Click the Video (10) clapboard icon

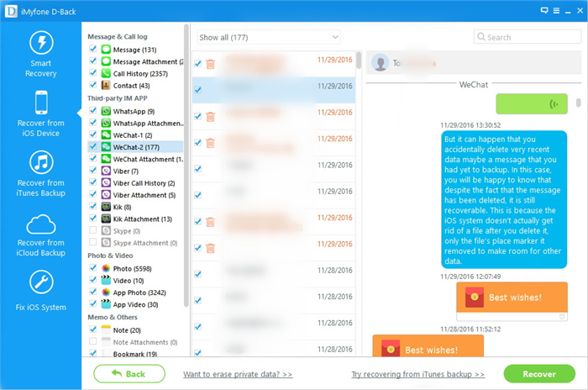(x=106, y=281)
